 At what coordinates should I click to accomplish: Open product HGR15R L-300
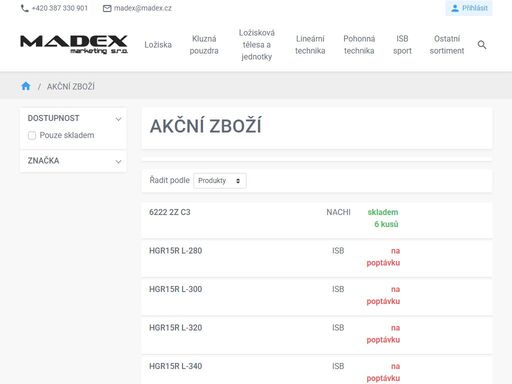(x=176, y=289)
